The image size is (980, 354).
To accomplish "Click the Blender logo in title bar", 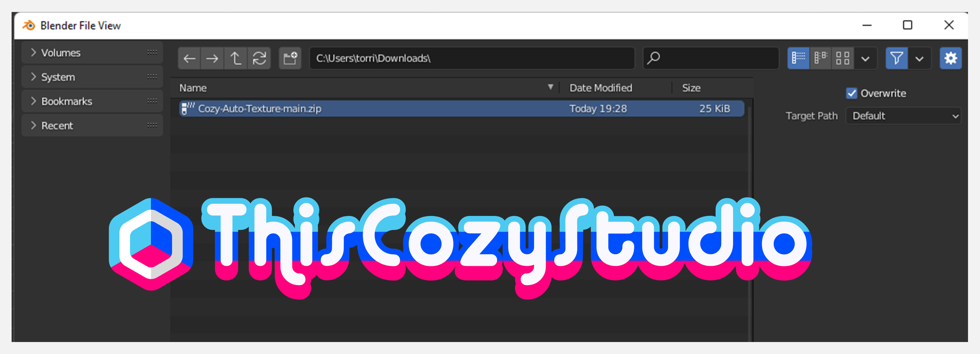I will (29, 25).
